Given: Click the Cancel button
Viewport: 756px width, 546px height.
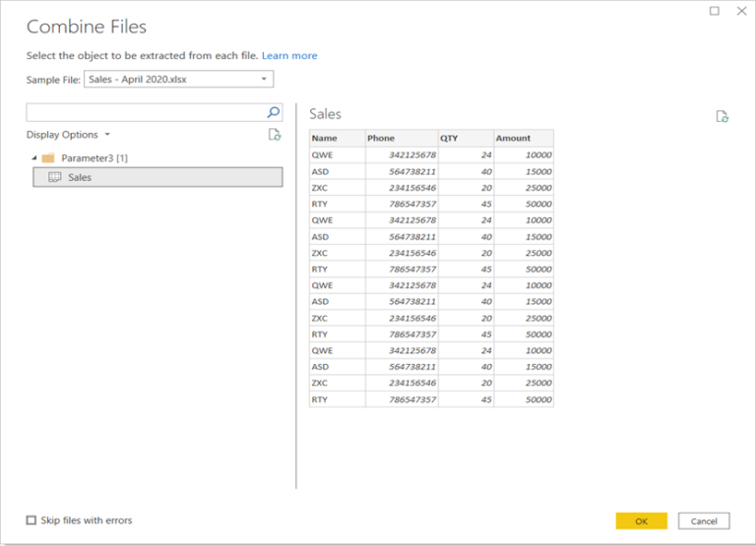Looking at the screenshot, I should pos(704,520).
